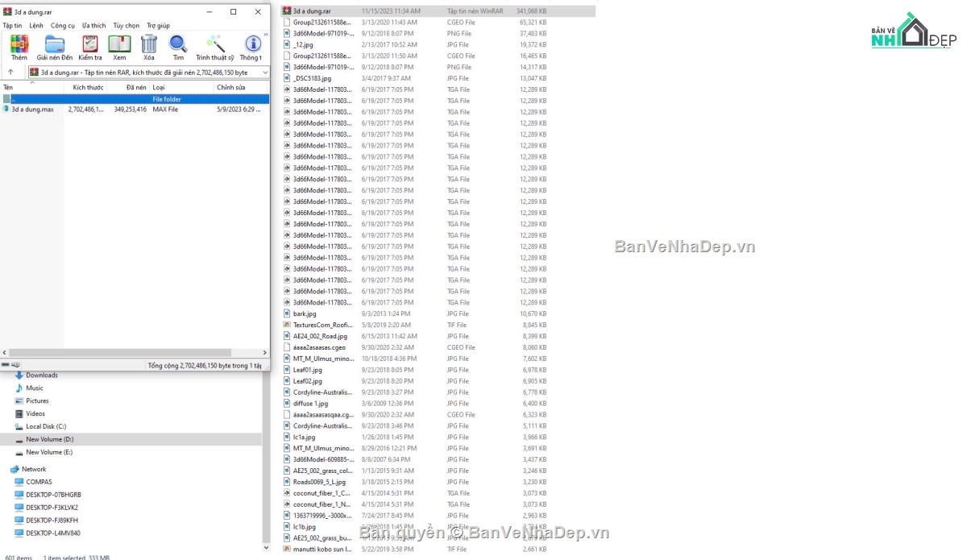
Task: Click the Xem view book icon
Action: 119,47
